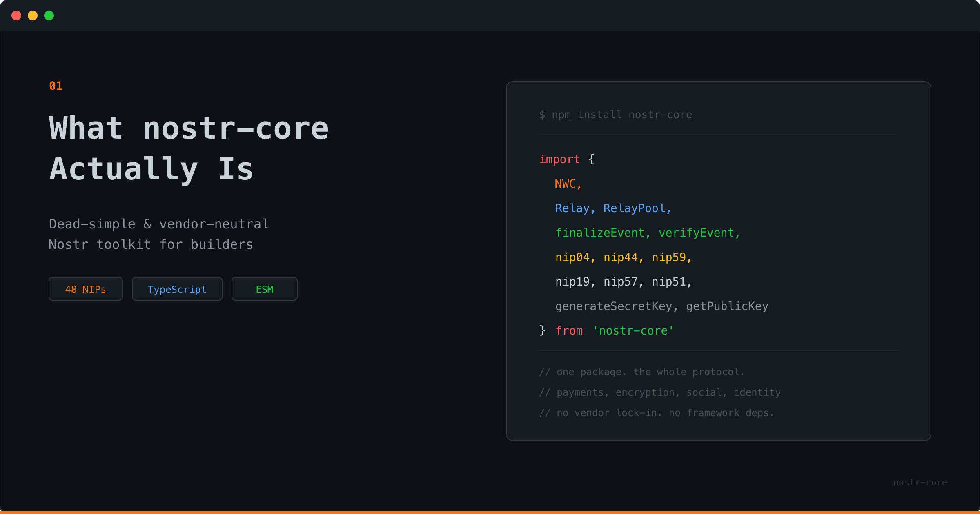Select the finalizeEvent function name

pyautogui.click(x=601, y=233)
